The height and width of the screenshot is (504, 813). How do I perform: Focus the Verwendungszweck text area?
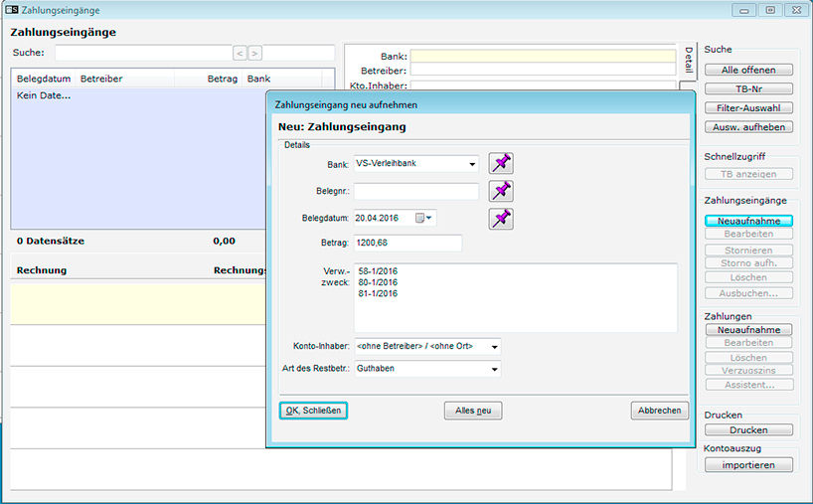tap(515, 296)
